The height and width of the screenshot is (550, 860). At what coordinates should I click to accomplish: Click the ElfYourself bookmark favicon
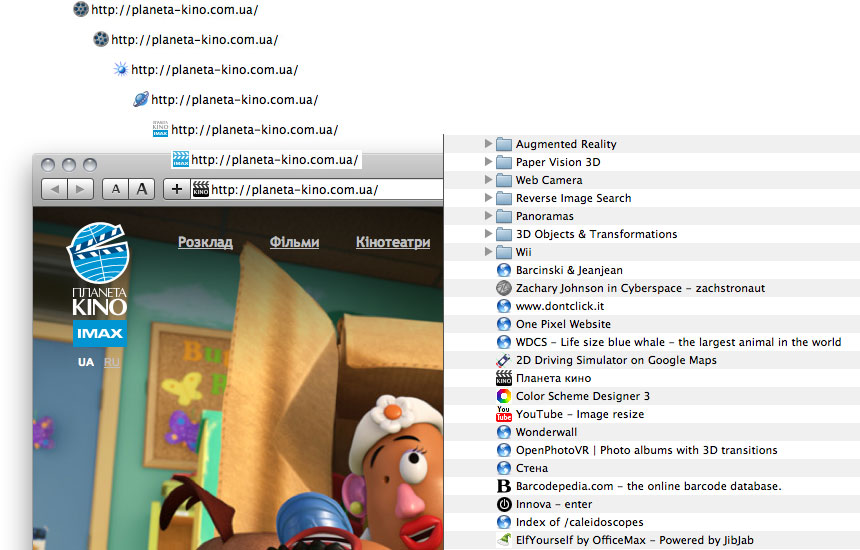pos(503,540)
